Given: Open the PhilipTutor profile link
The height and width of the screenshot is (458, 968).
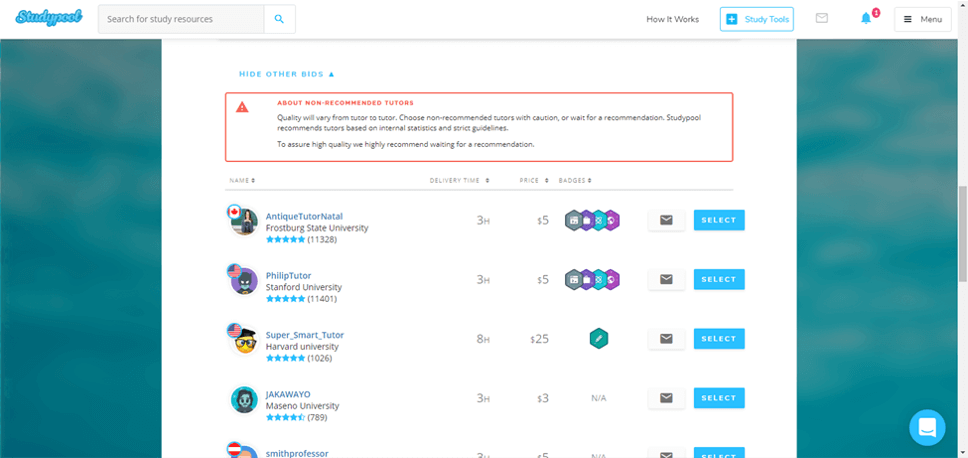Looking at the screenshot, I should (288, 275).
